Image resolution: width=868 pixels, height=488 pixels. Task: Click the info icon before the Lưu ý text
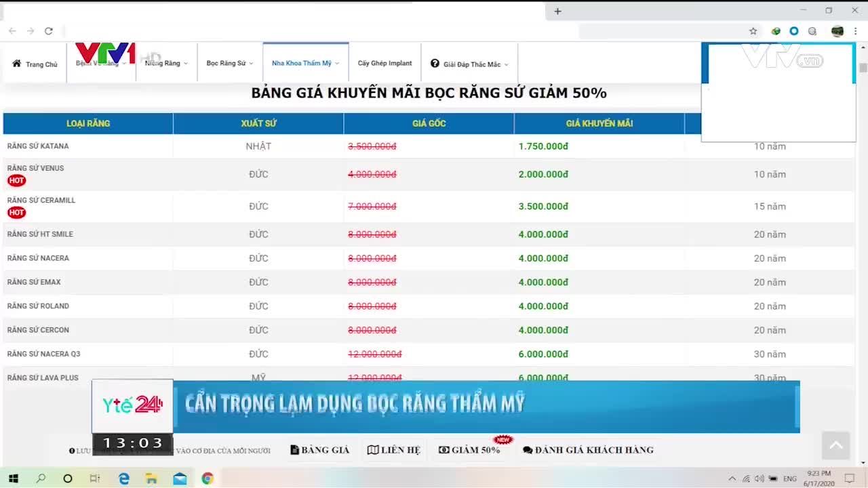(71, 450)
